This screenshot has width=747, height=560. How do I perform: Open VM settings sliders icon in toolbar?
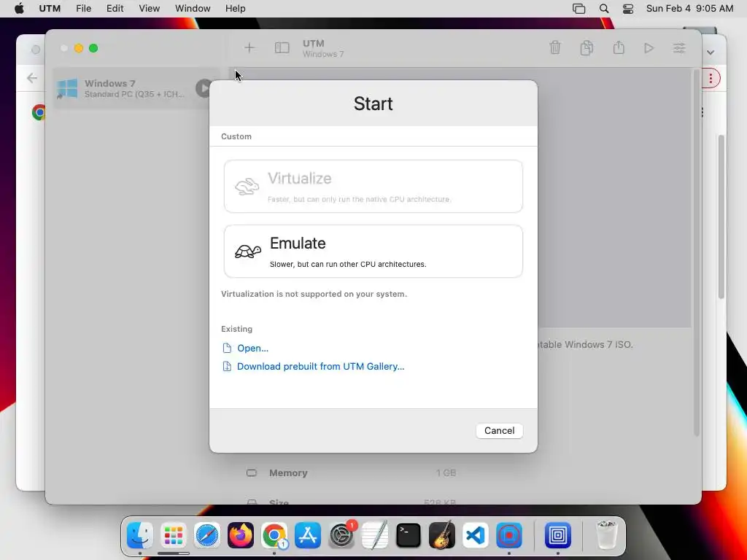[x=679, y=47]
